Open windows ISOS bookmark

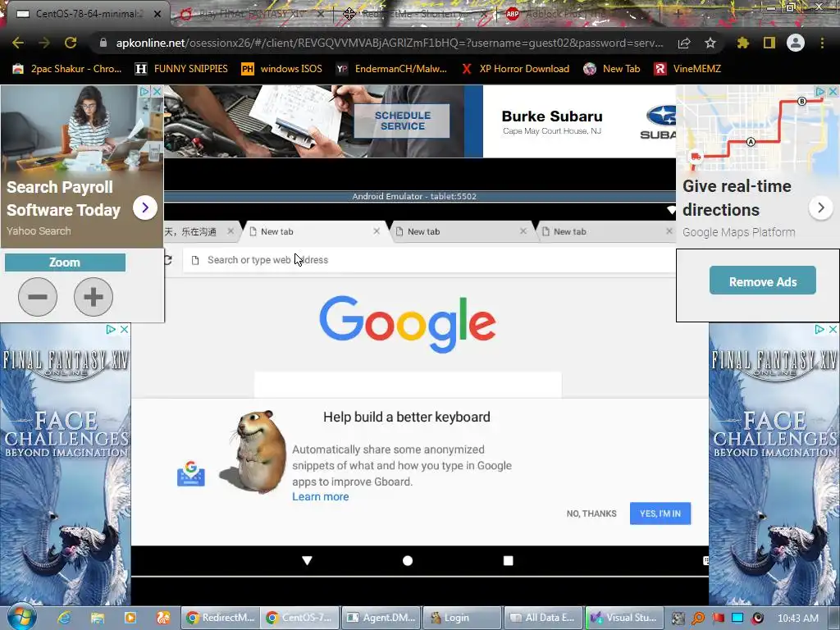pos(282,69)
